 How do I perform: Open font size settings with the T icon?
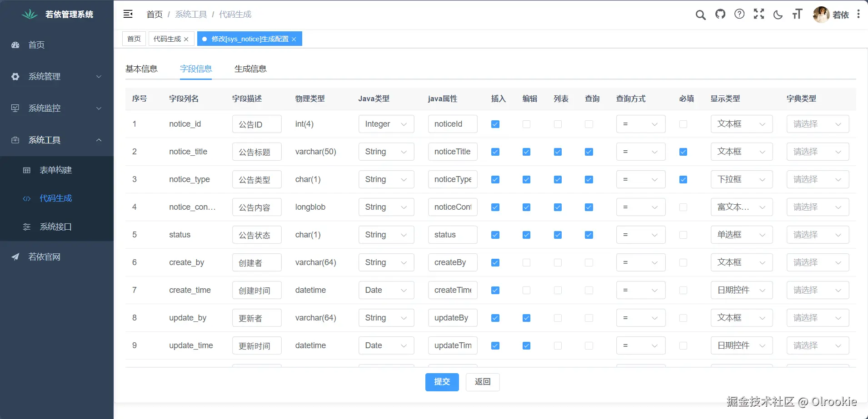797,14
